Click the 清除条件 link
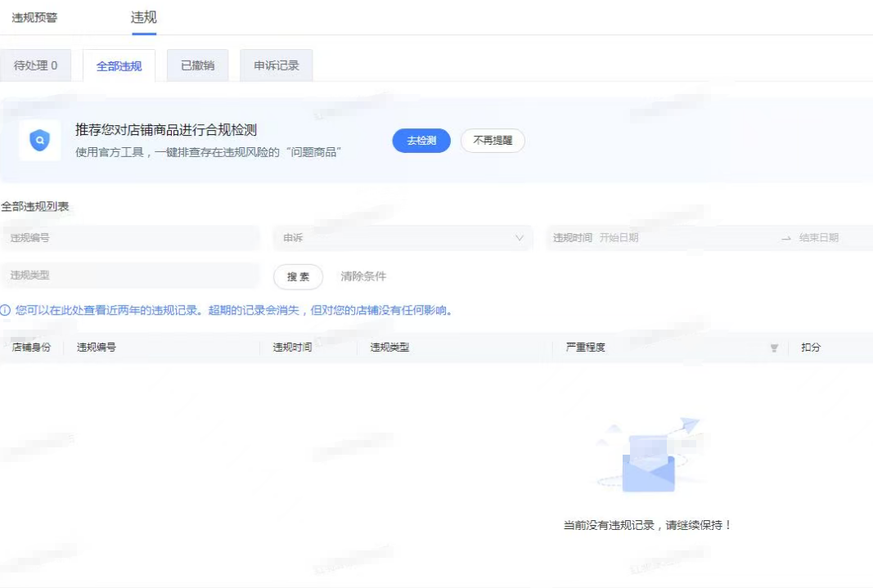 [x=363, y=276]
